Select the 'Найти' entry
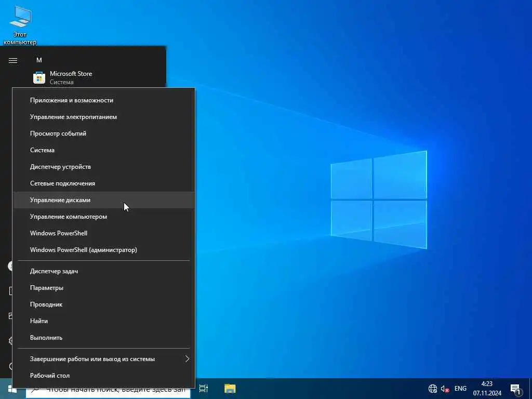This screenshot has width=532, height=399. click(x=103, y=321)
